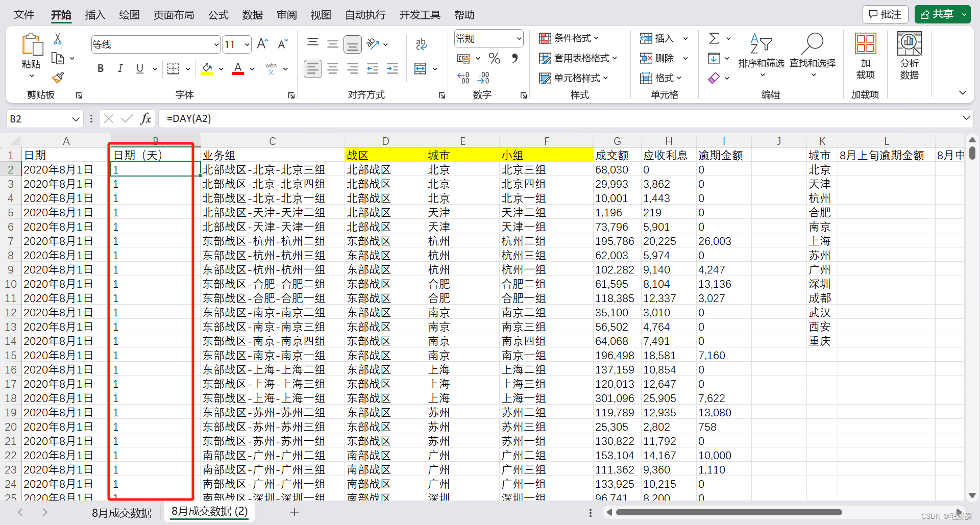Toggle Underline for the active cell
This screenshot has width=980, height=525.
coord(139,68)
